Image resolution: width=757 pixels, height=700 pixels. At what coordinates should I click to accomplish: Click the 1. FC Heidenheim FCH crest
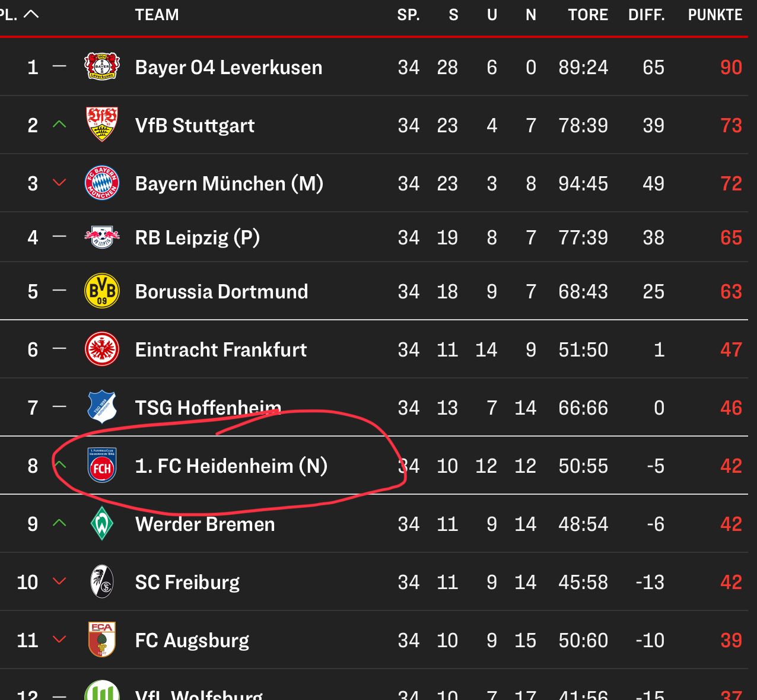click(x=102, y=466)
